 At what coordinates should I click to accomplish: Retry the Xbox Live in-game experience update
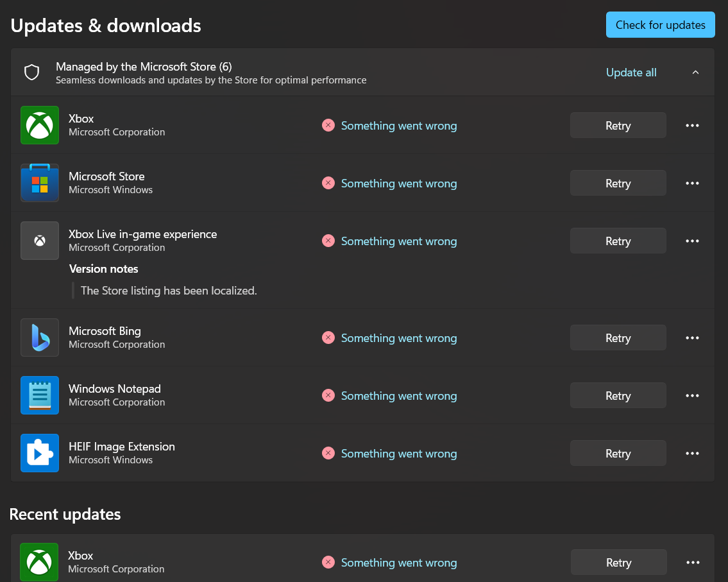[x=618, y=241]
